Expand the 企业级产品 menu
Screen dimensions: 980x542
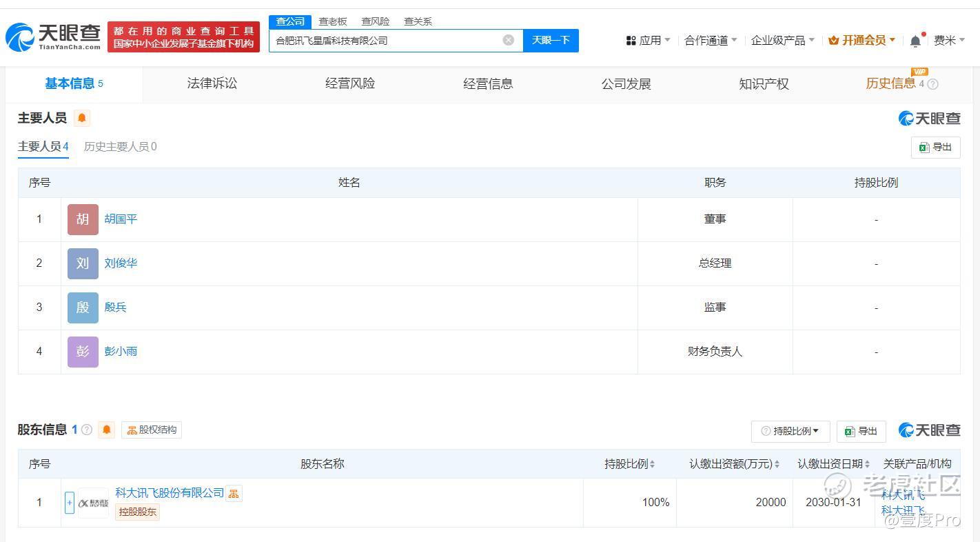click(782, 41)
